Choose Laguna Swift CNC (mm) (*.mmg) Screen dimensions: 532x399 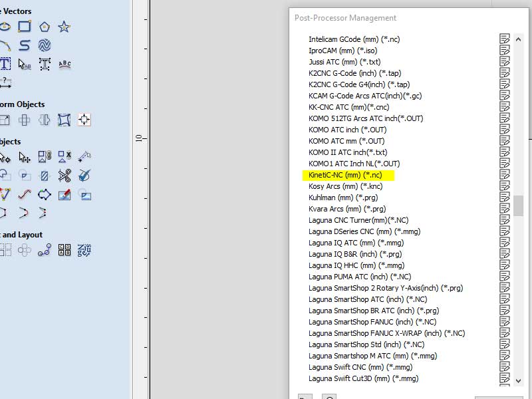click(x=360, y=367)
